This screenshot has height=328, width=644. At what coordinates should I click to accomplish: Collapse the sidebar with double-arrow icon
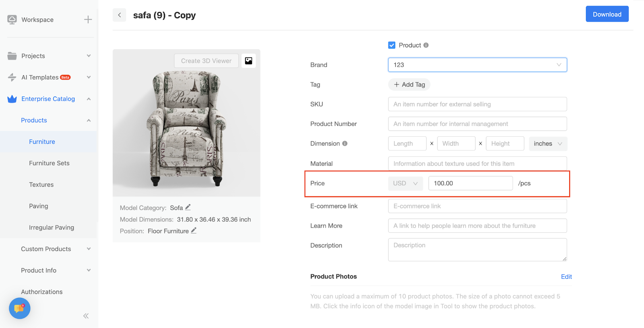pos(86,316)
